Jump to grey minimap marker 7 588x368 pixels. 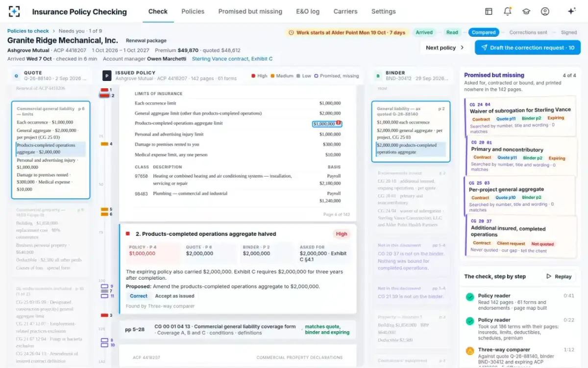pos(105,291)
